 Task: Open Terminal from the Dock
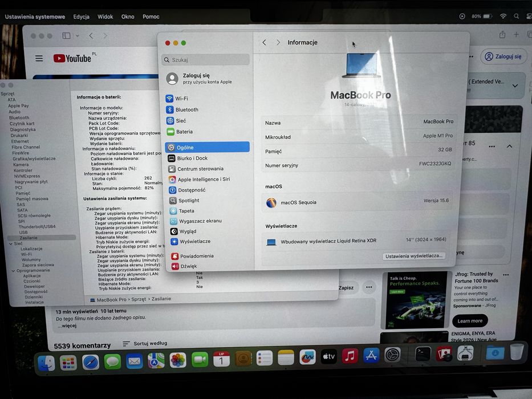coord(423,355)
